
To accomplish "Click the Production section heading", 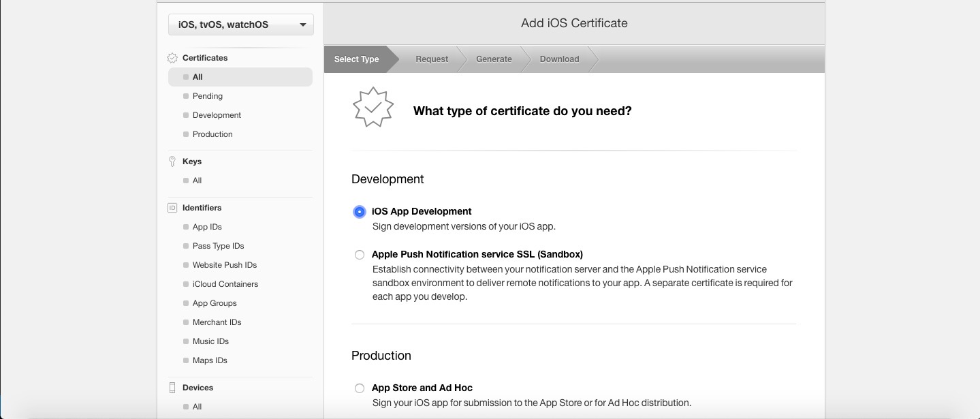I will 381,356.
